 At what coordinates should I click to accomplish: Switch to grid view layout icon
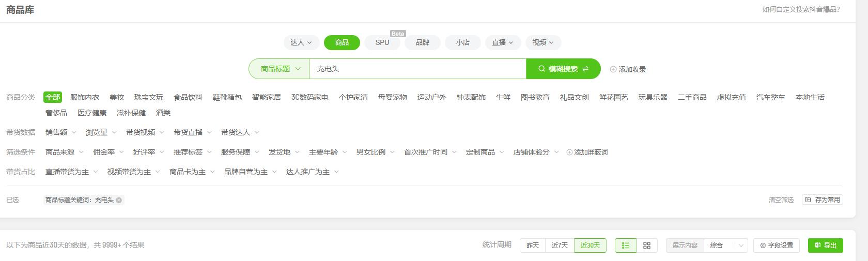tap(647, 245)
